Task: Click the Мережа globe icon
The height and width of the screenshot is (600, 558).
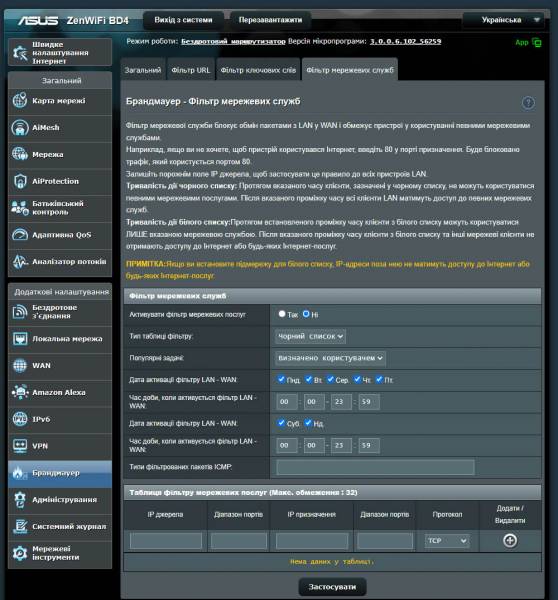Action: click(20, 155)
